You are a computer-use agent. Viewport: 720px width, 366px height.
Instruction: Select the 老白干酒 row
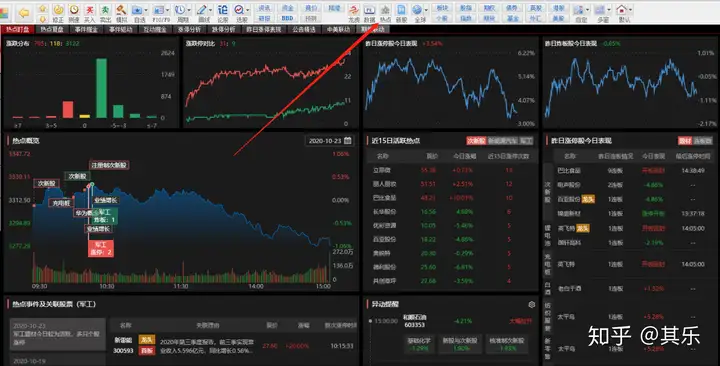634,288
